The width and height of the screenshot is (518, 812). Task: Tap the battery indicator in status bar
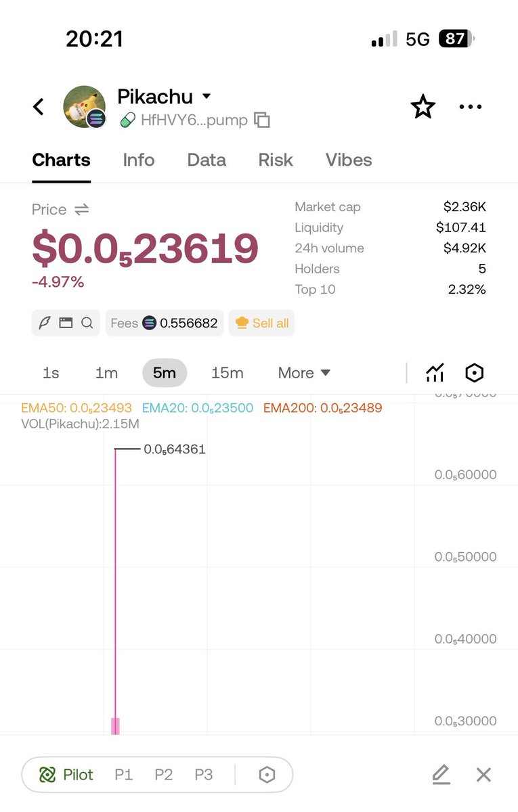click(457, 39)
